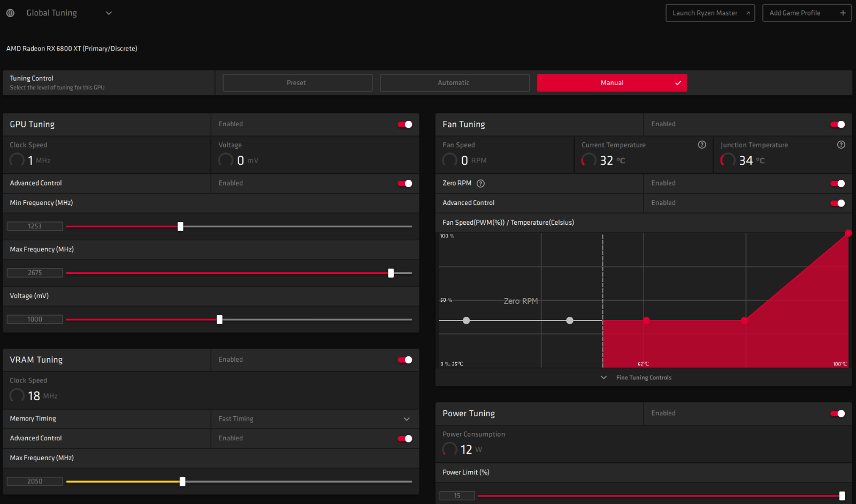
Task: Select the Automatic tuning control option
Action: [455, 83]
